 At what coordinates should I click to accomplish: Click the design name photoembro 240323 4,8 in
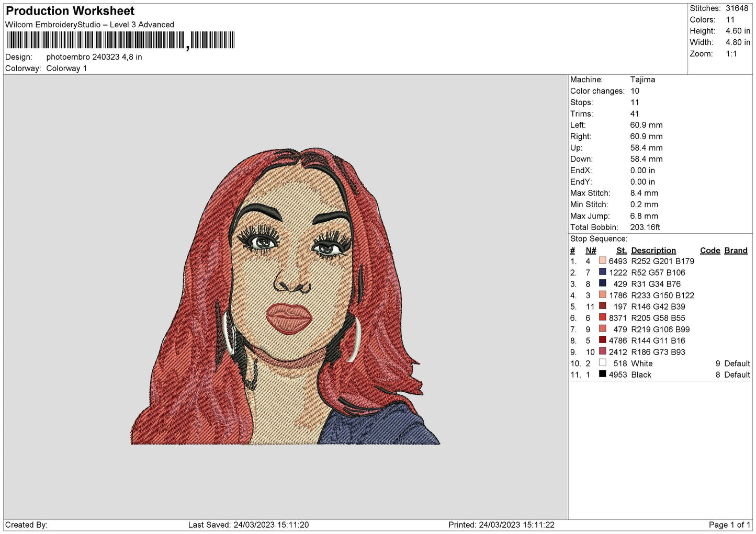coord(94,57)
